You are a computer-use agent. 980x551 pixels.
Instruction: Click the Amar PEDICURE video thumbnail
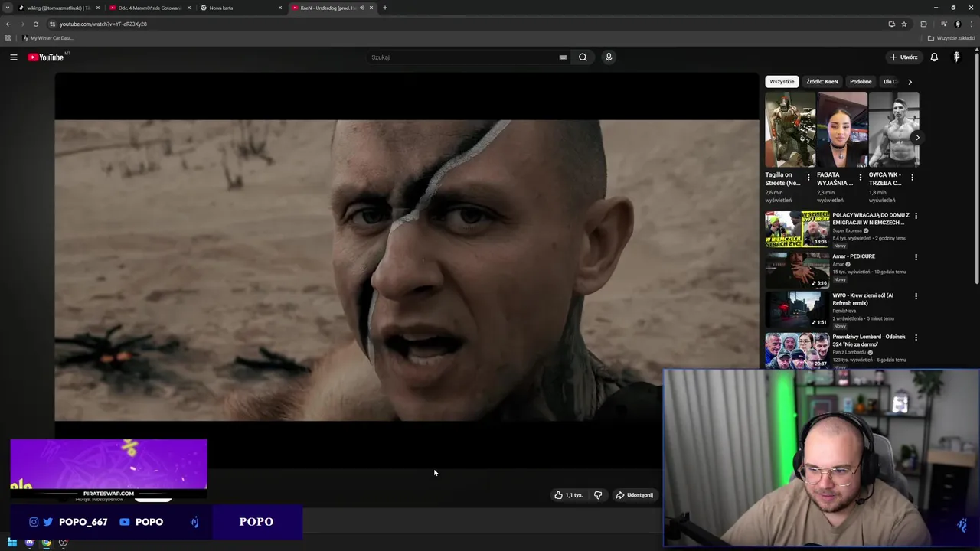pos(797,270)
